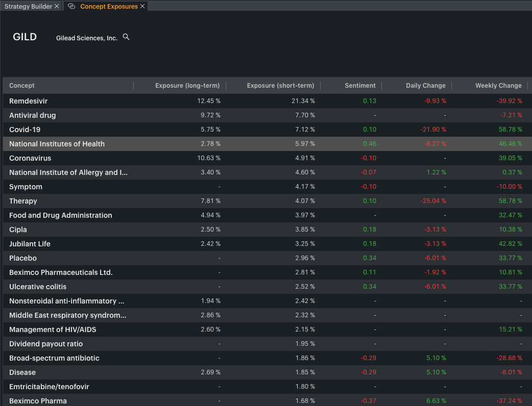
Task: Click Symptom weekly change -10.00 %
Action: (509, 187)
